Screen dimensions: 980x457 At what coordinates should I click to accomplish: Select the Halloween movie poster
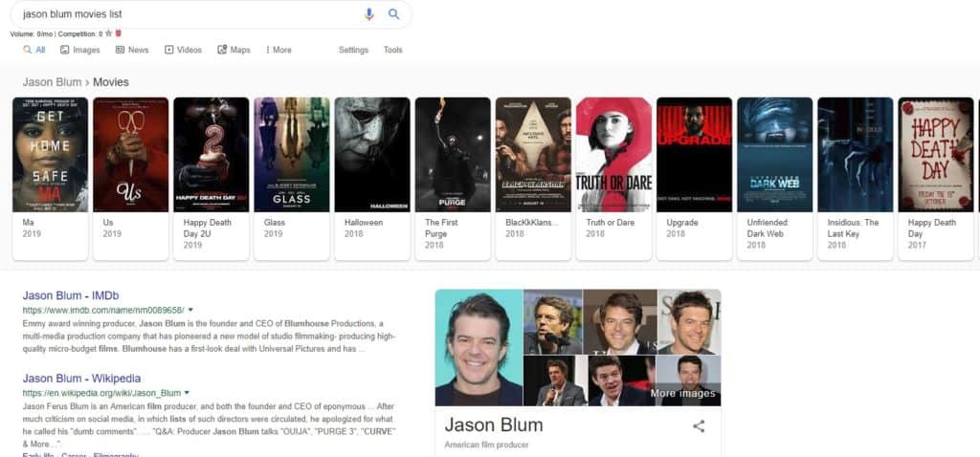pos(372,155)
